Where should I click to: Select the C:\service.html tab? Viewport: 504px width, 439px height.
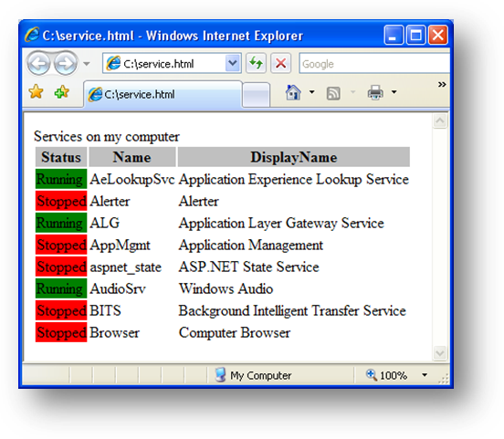click(163, 95)
